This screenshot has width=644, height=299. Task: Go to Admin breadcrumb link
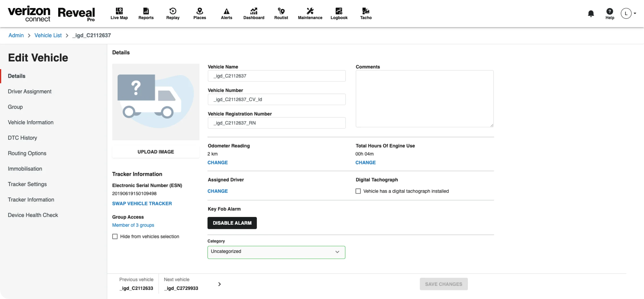click(16, 35)
